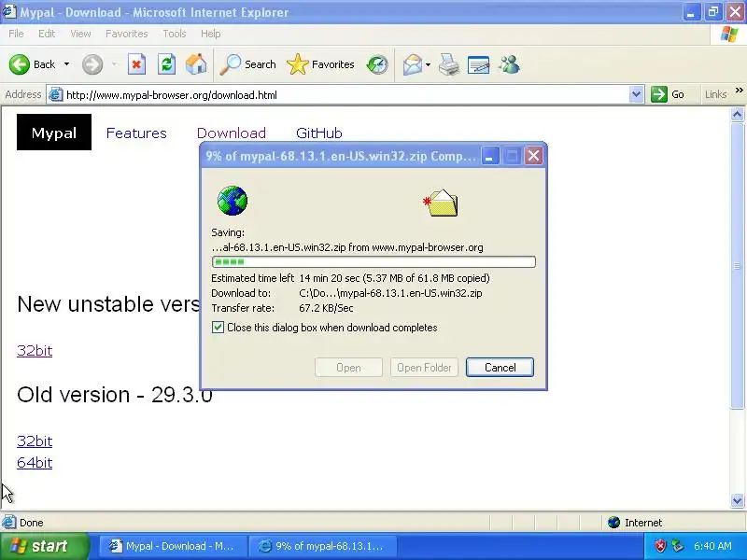Open the Favorites star toolbar button

320,64
